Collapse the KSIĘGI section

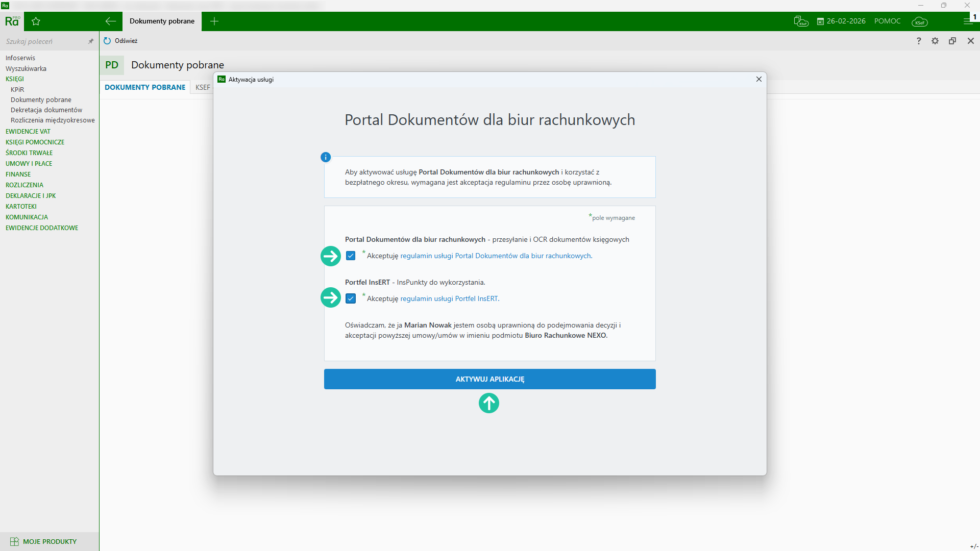click(15, 79)
